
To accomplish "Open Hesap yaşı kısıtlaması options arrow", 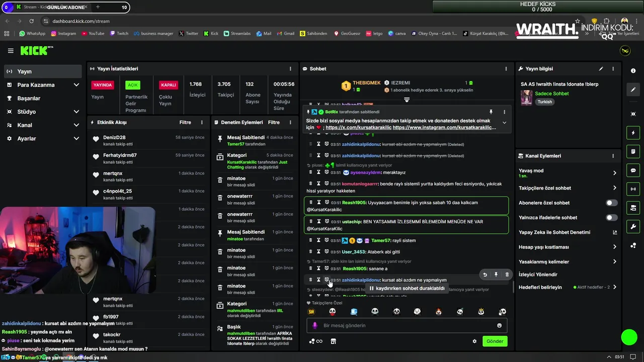I will click(x=615, y=247).
